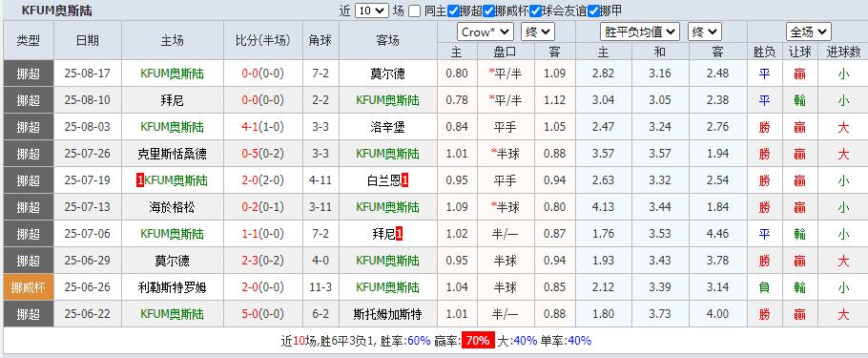Open the 0-0(0-0) score on 25-08-17
Viewport: 868px width, 358px height.
263,74
